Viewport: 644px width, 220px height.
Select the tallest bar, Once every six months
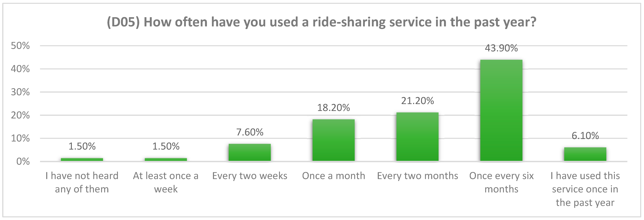(501, 110)
